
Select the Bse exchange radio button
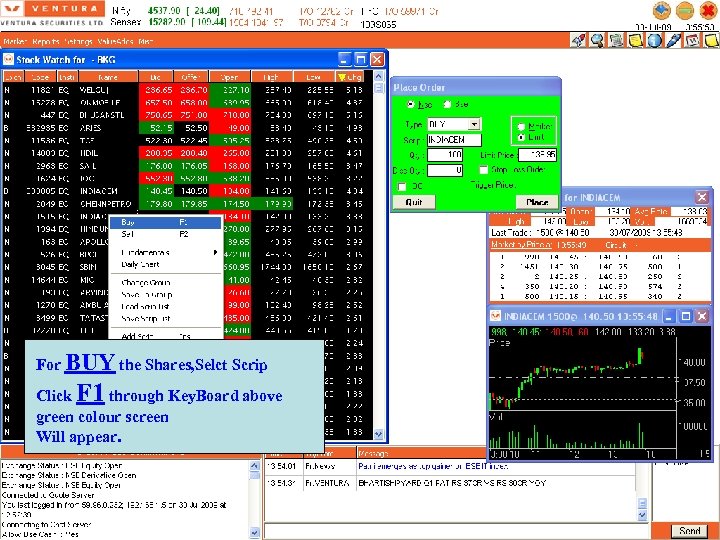(x=447, y=104)
